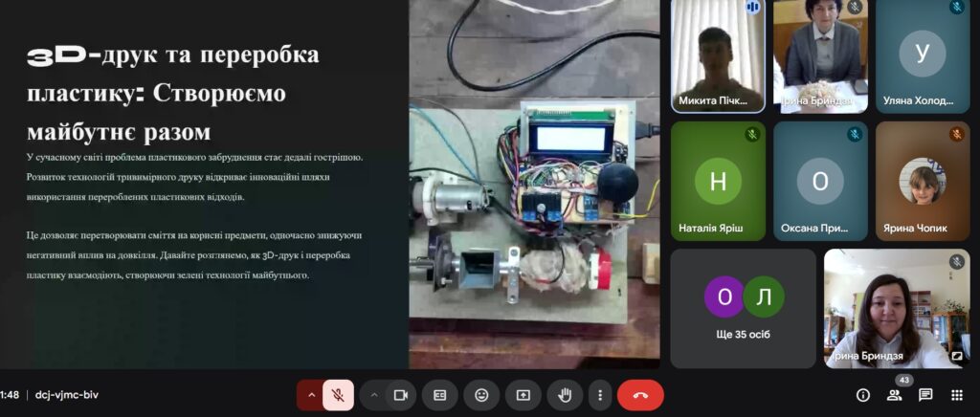The height and width of the screenshot is (417, 980).
Task: Click the meeting code dcj-vjmc-biv
Action: (67, 394)
